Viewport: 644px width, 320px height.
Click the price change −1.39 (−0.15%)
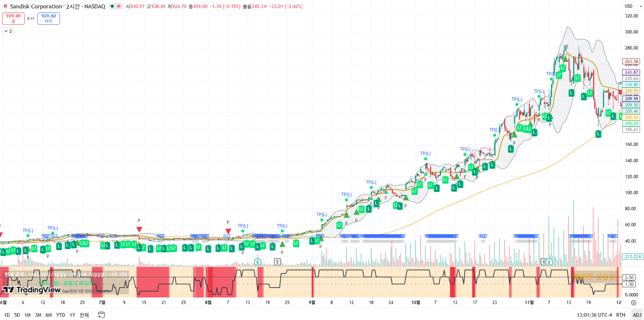coord(225,7)
